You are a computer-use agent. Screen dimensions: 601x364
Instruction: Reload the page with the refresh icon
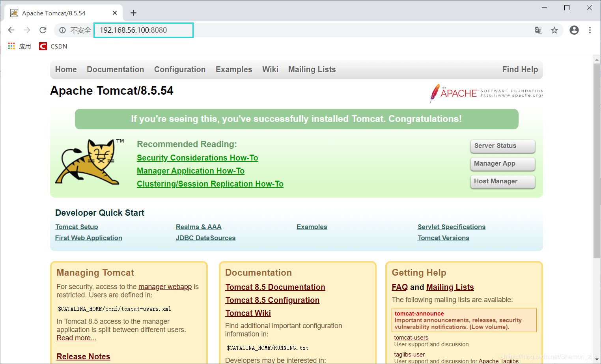coord(43,30)
